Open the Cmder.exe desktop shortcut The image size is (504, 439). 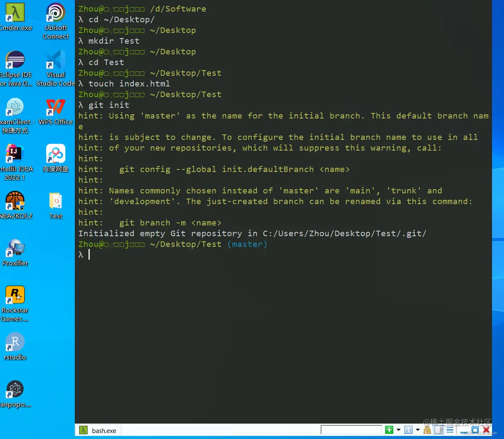(x=15, y=18)
